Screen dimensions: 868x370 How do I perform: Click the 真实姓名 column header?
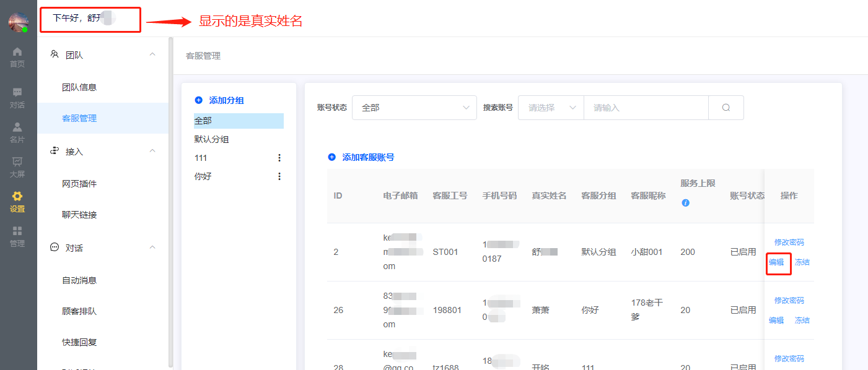point(549,196)
